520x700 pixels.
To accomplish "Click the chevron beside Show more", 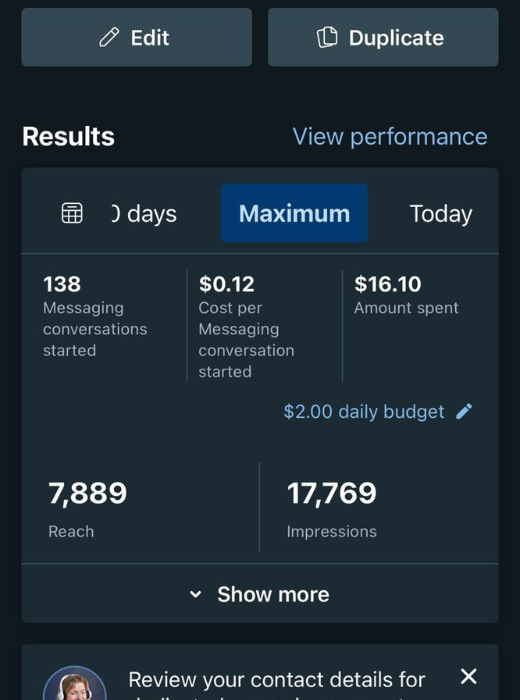I will click(195, 594).
